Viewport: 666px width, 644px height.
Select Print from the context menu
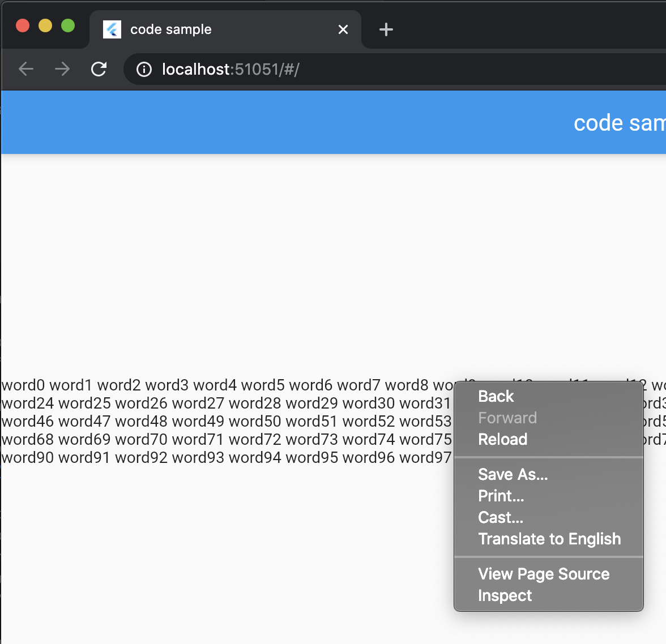501,496
